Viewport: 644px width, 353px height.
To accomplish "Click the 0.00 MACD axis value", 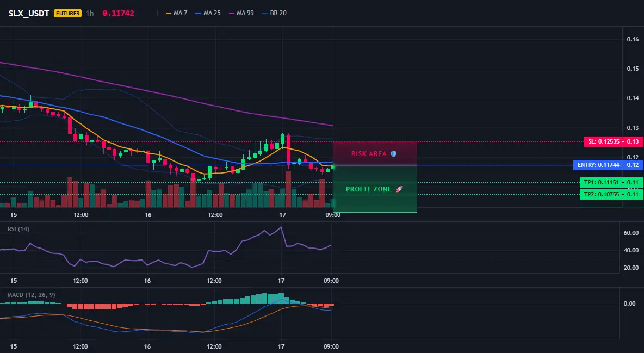I will (630, 304).
